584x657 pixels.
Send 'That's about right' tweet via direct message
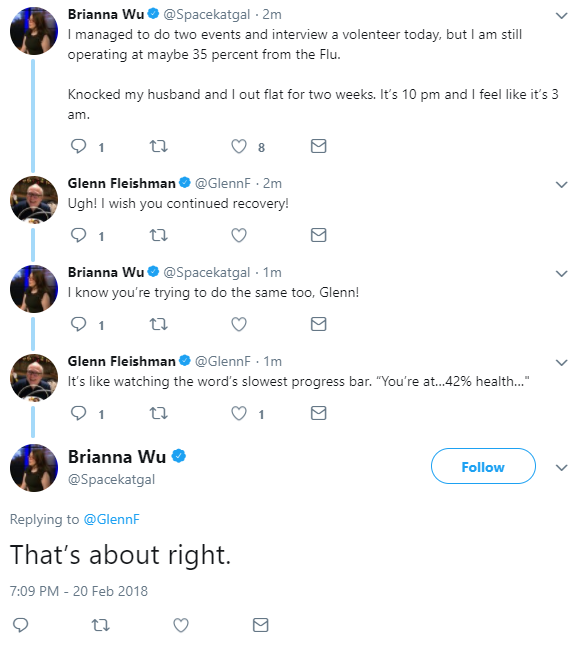261,625
